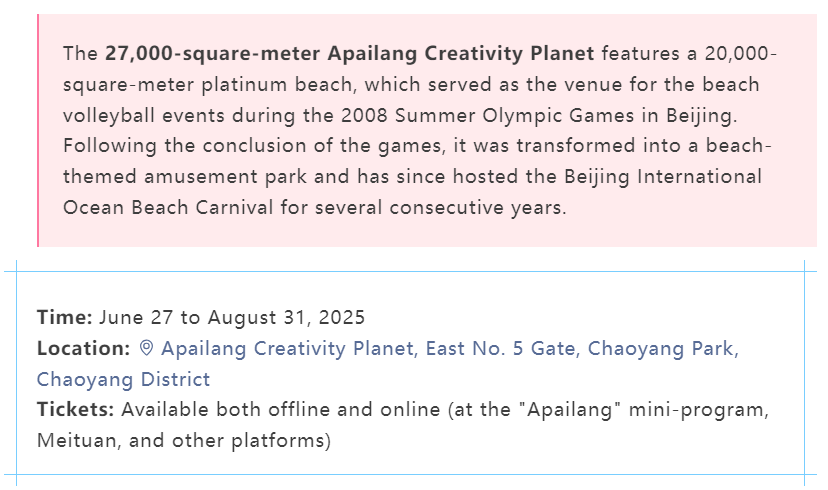Click the location pin icon

(x=146, y=348)
